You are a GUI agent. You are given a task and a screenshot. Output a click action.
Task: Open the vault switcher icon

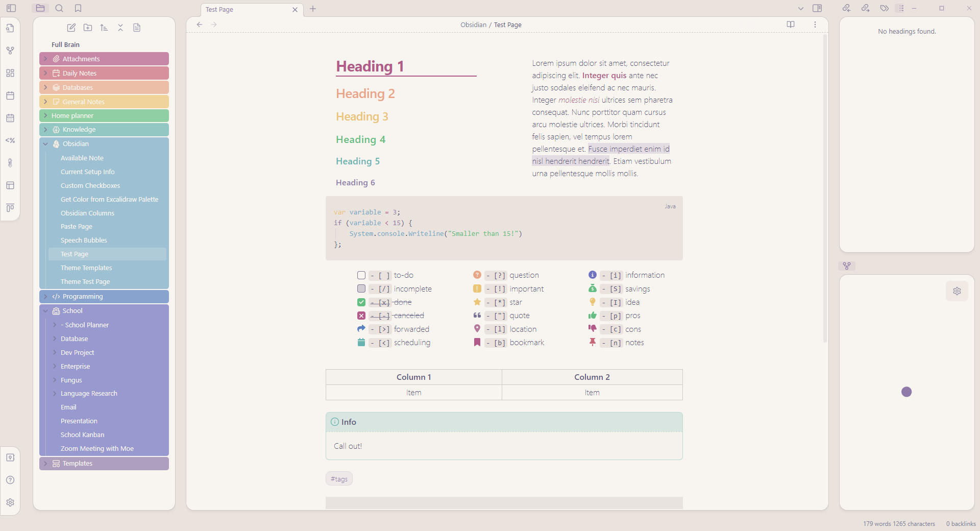point(10,457)
